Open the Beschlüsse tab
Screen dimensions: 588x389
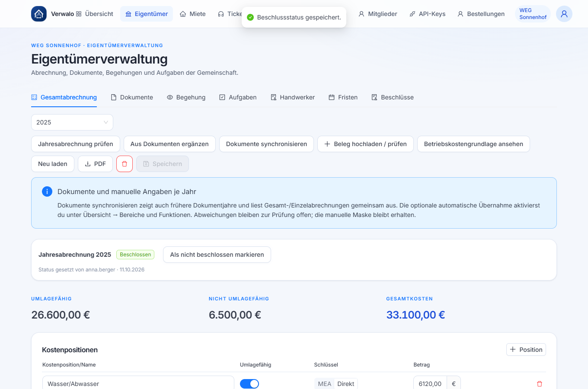[393, 97]
